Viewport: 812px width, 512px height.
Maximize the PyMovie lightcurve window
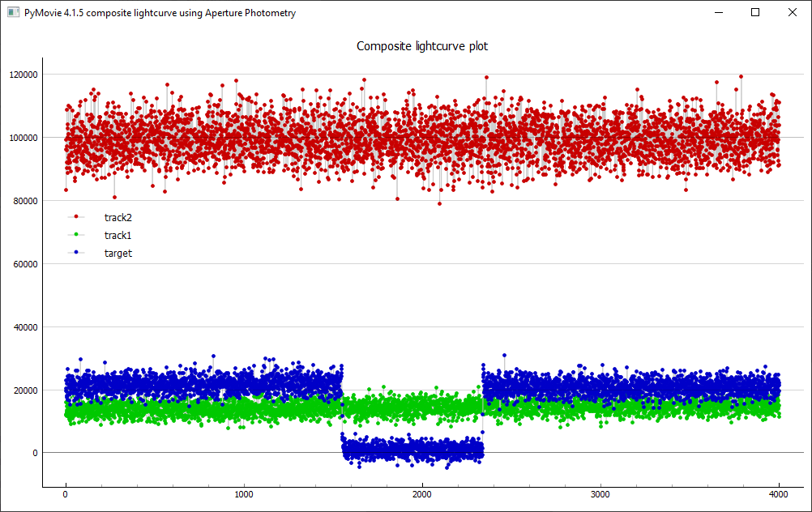tap(755, 13)
